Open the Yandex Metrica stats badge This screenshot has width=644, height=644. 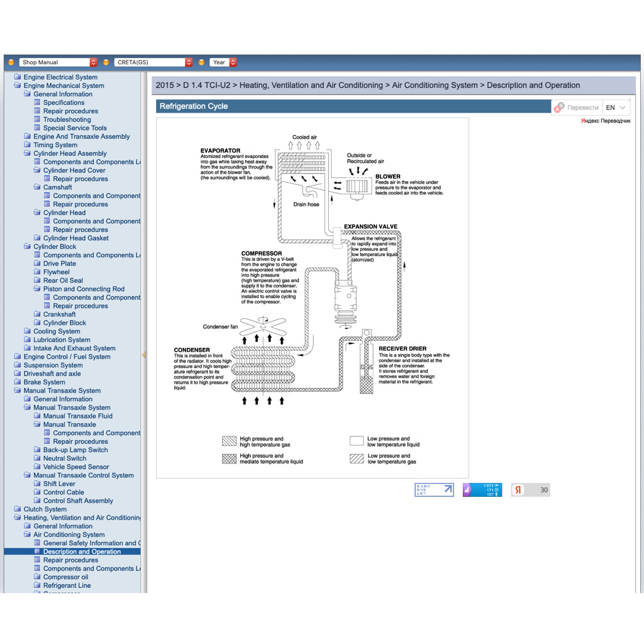tap(482, 490)
